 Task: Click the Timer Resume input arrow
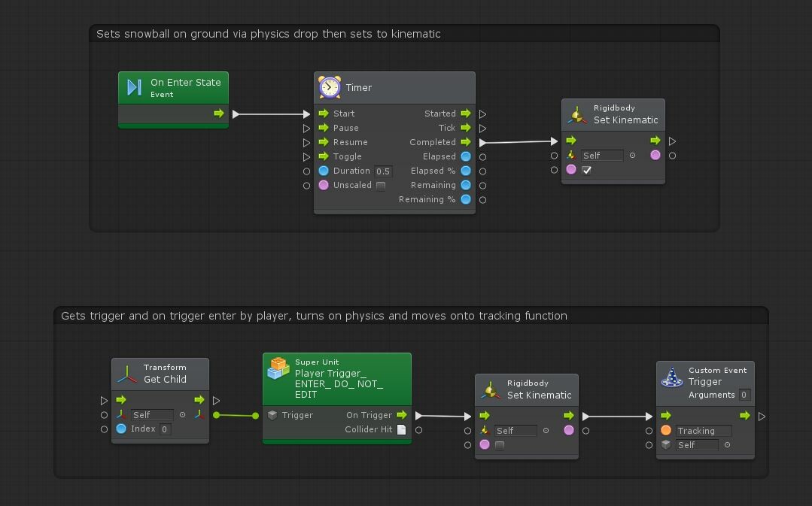pos(324,142)
